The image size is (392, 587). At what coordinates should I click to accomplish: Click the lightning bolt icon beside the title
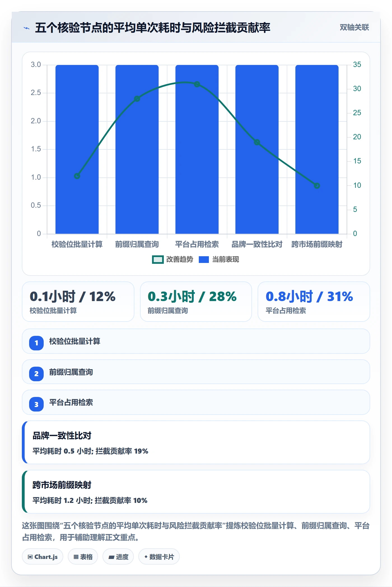pyautogui.click(x=27, y=28)
